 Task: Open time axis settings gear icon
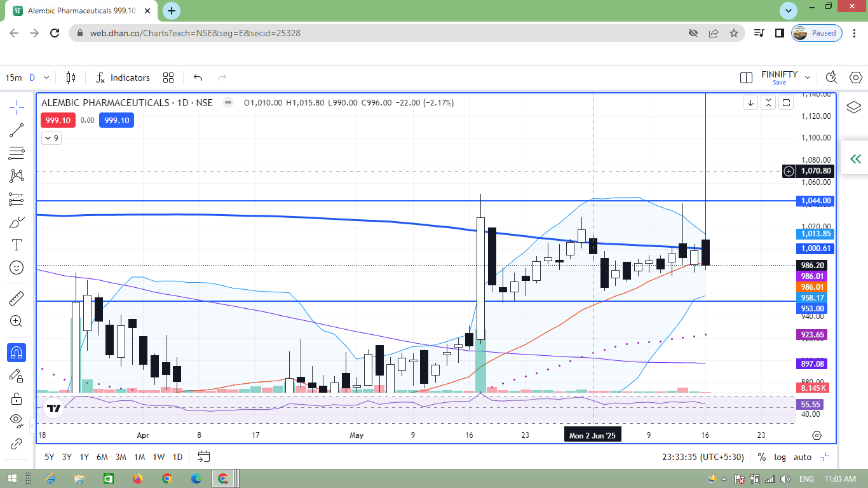(817, 435)
